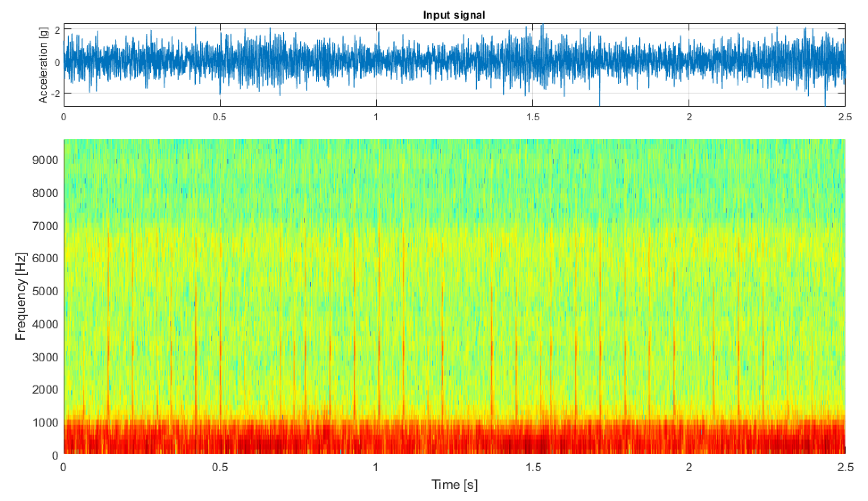868x501 pixels.
Task: Click the 1000 frequency tick label
Action: [45, 422]
